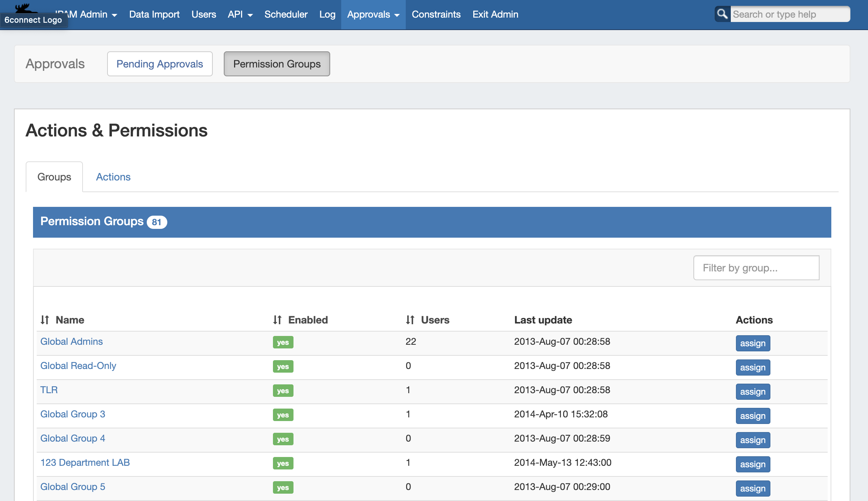Expand the IPAM Admin dropdown menu
The height and width of the screenshot is (501, 868).
[x=94, y=15]
